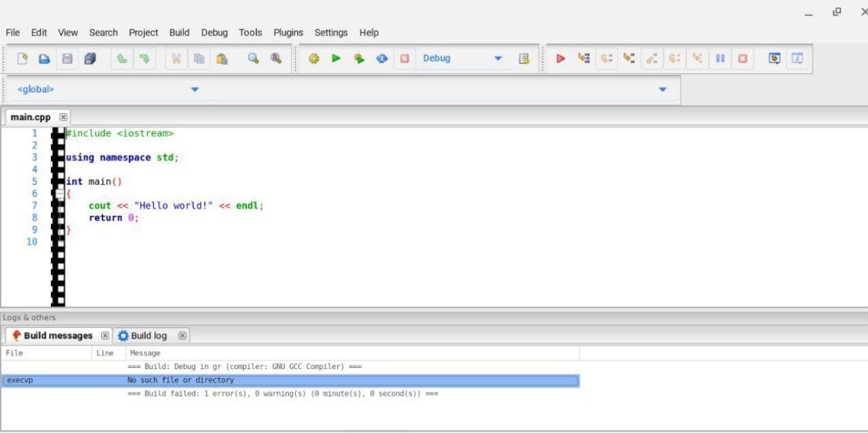Click the Save all files icon

tap(90, 58)
